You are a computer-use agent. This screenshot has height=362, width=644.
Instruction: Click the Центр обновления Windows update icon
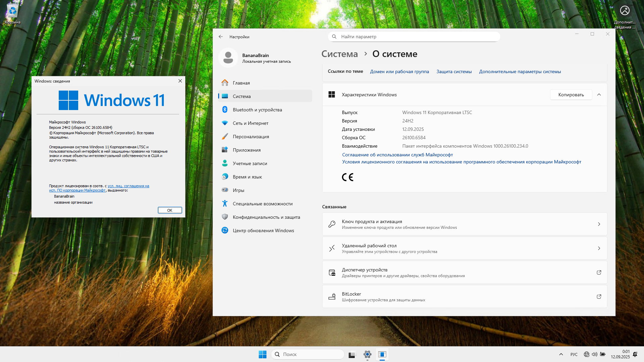[x=225, y=230]
